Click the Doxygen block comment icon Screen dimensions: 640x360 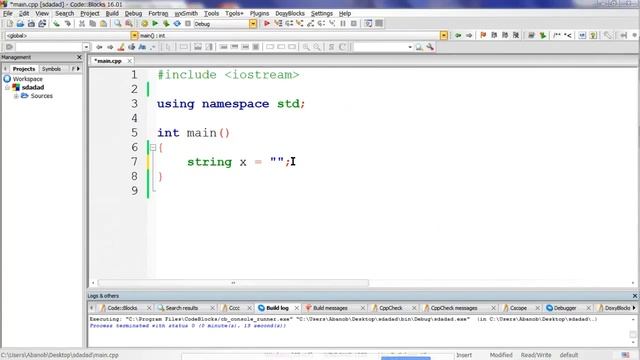(x=557, y=36)
